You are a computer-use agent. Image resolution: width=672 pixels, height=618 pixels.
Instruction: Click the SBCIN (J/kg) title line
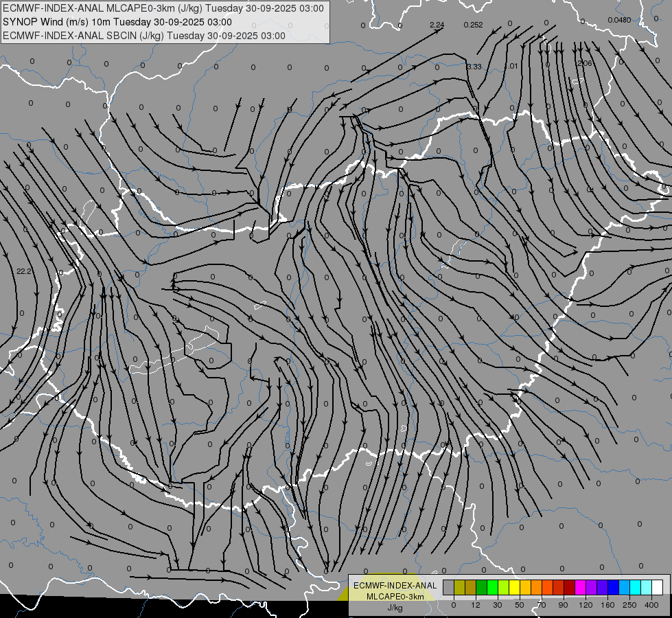coord(144,36)
